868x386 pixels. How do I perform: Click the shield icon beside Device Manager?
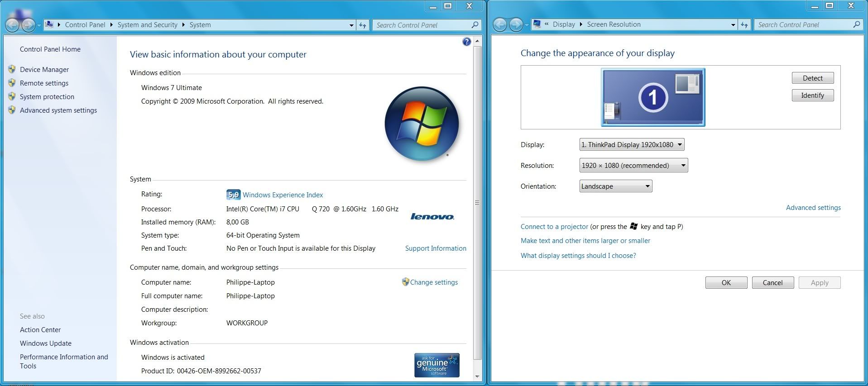point(12,69)
